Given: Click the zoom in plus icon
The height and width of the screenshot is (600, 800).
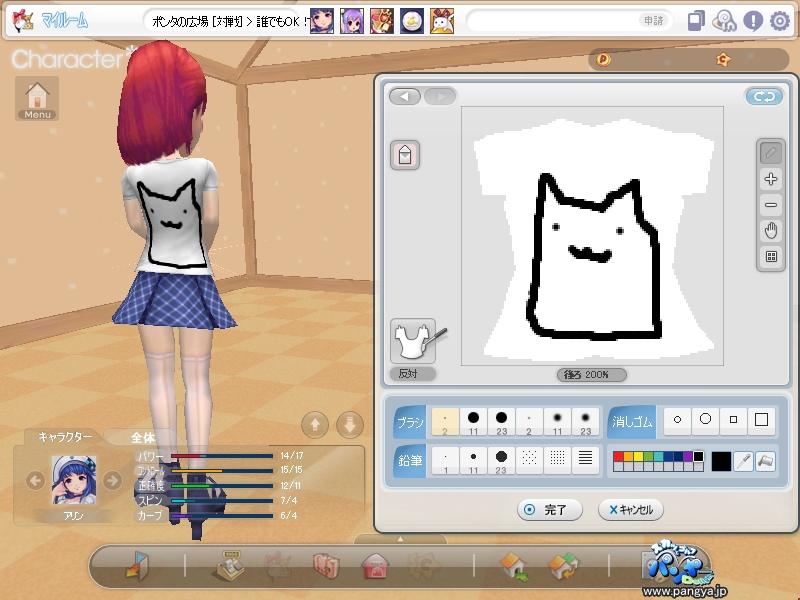Looking at the screenshot, I should (x=770, y=179).
